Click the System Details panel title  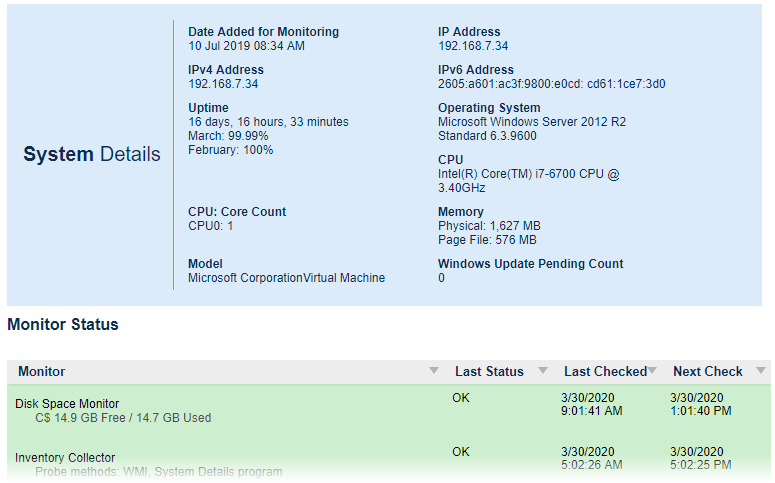point(92,155)
